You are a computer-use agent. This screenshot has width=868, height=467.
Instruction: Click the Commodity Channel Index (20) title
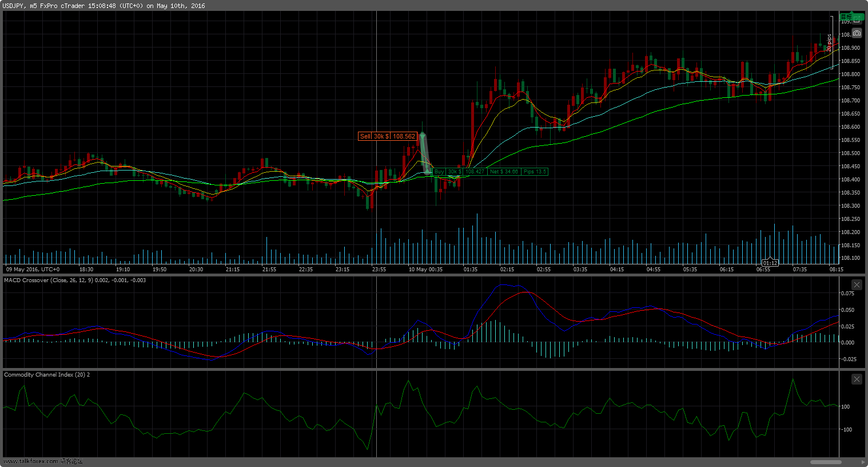tap(47, 375)
